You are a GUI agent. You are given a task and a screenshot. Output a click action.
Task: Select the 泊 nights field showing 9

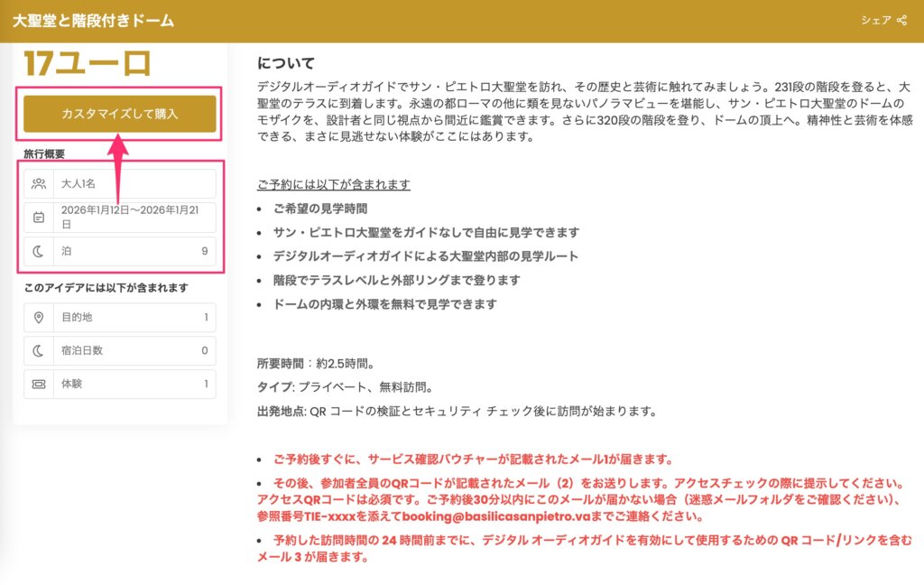pos(134,252)
